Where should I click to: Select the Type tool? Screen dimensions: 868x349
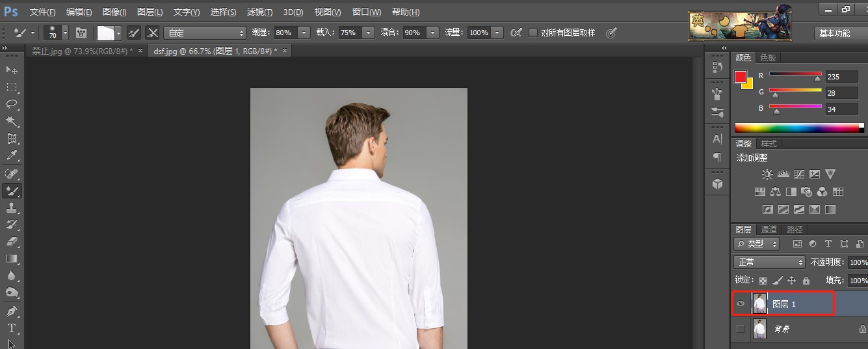pos(12,328)
